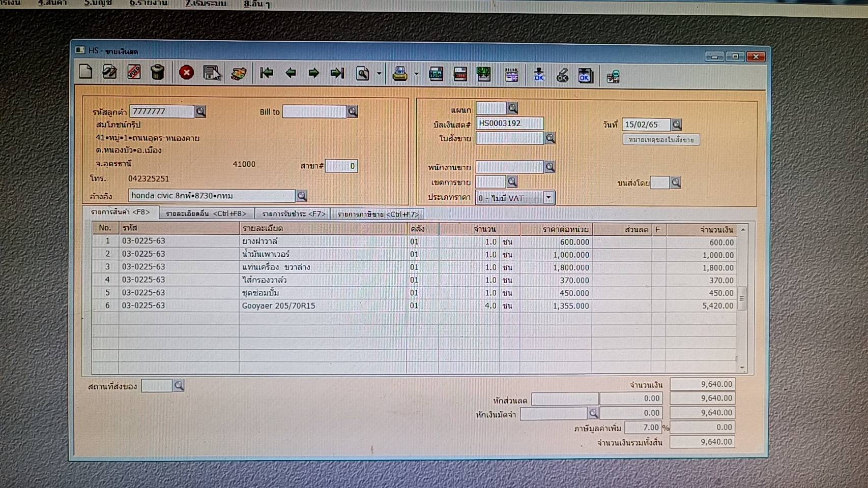The image size is (868, 488).
Task: Click the rightmost green spreadsheet toolbar icon
Action: coord(613,77)
